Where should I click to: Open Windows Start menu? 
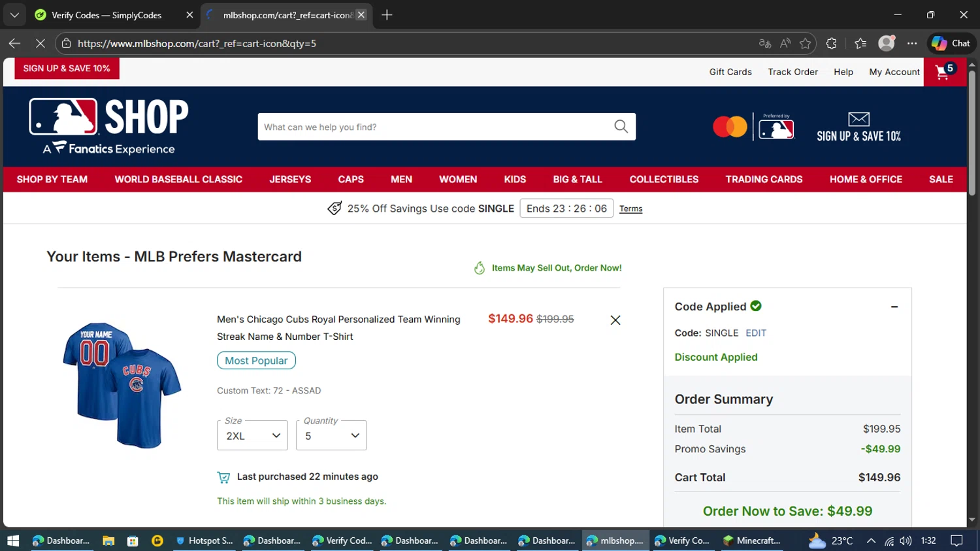[x=13, y=541]
